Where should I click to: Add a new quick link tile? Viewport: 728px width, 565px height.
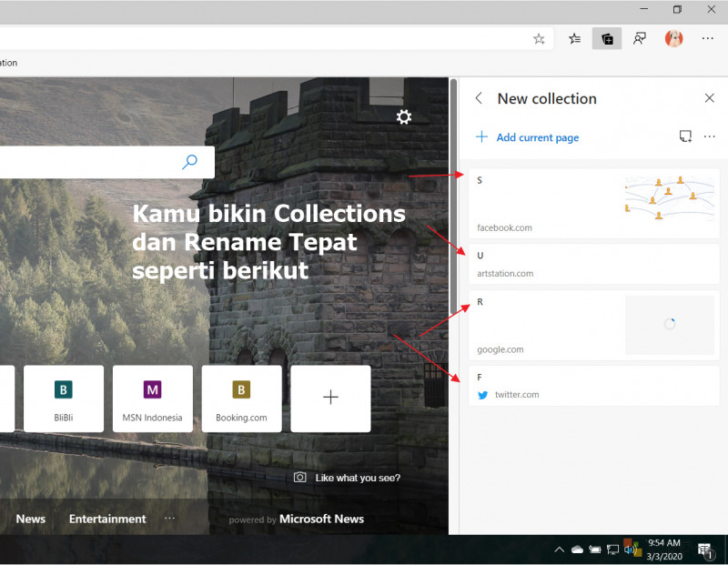(330, 399)
